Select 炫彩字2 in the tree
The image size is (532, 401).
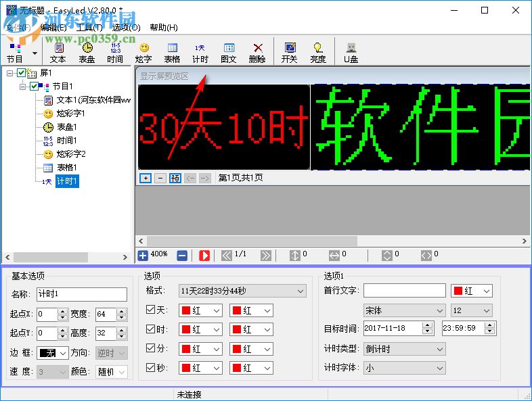(x=71, y=154)
